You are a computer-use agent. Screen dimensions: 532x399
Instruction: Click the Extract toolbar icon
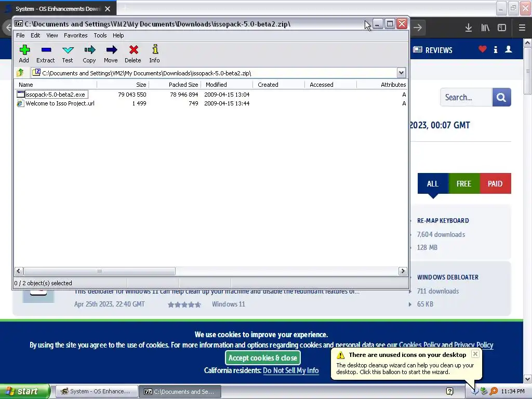tap(46, 50)
